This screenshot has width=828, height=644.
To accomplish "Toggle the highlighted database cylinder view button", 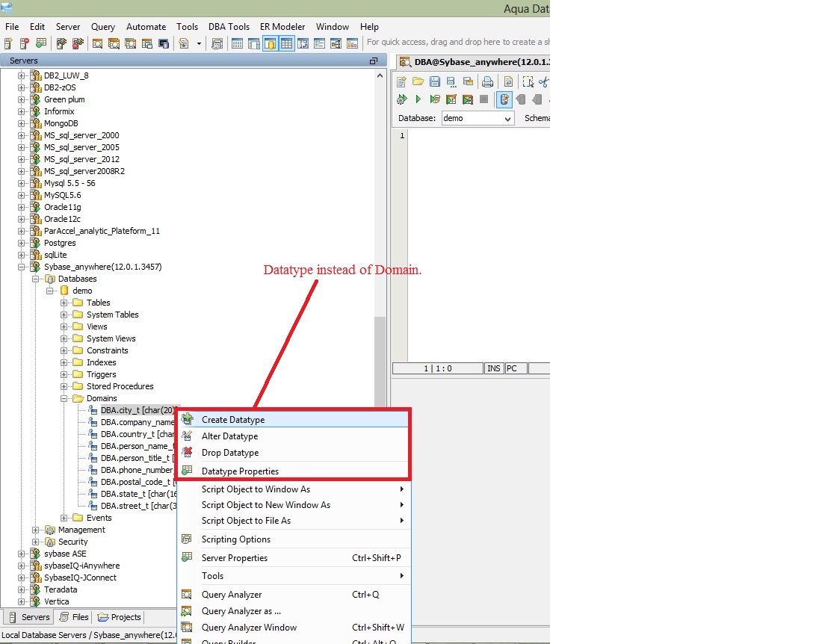I will pyautogui.click(x=270, y=44).
